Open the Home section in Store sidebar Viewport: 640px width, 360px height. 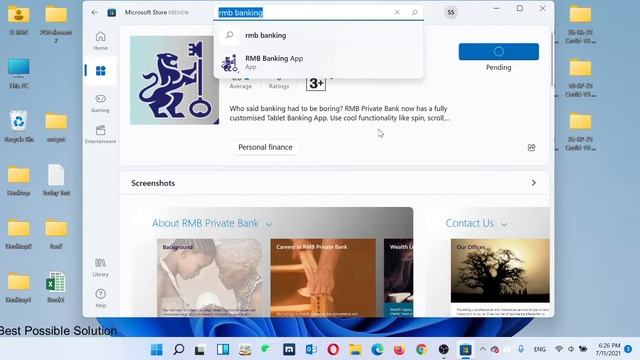pyautogui.click(x=100, y=41)
